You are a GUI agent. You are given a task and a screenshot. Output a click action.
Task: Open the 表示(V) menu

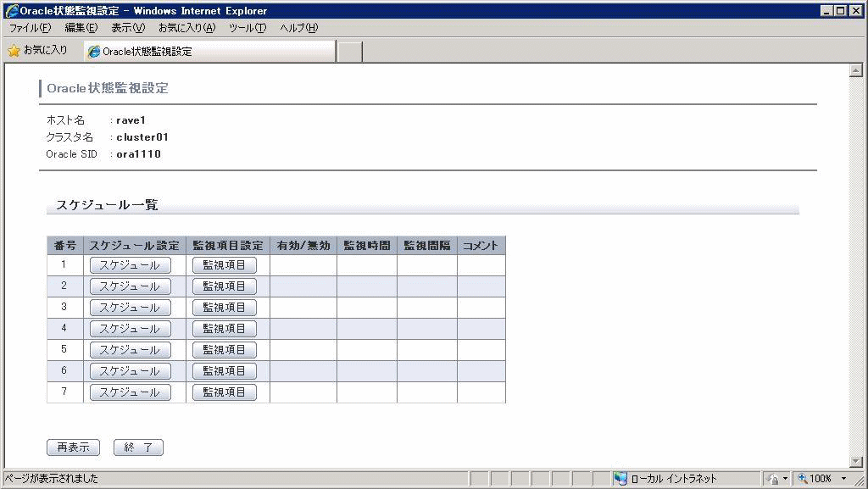[128, 28]
